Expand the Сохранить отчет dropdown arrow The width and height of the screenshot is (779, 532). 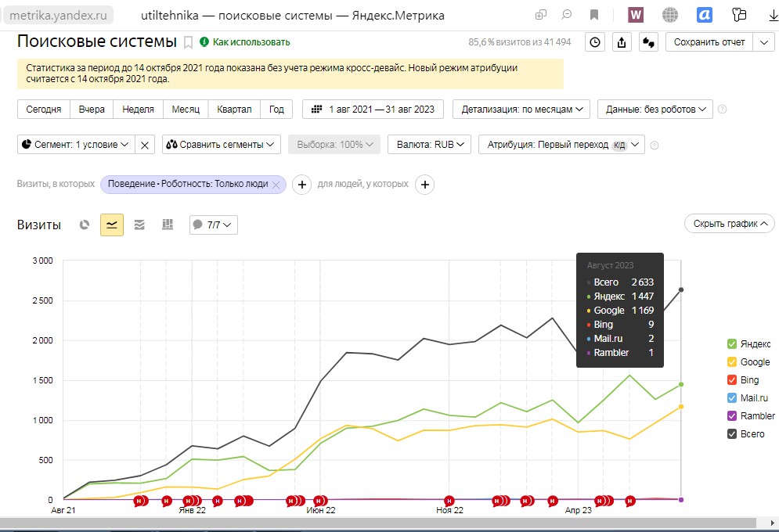[x=764, y=42]
